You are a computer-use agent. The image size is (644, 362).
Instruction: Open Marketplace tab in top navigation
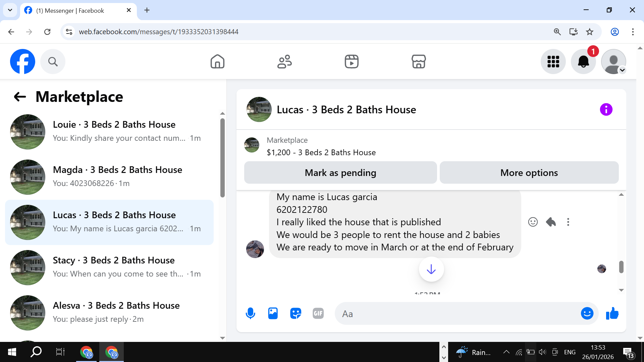click(x=418, y=62)
